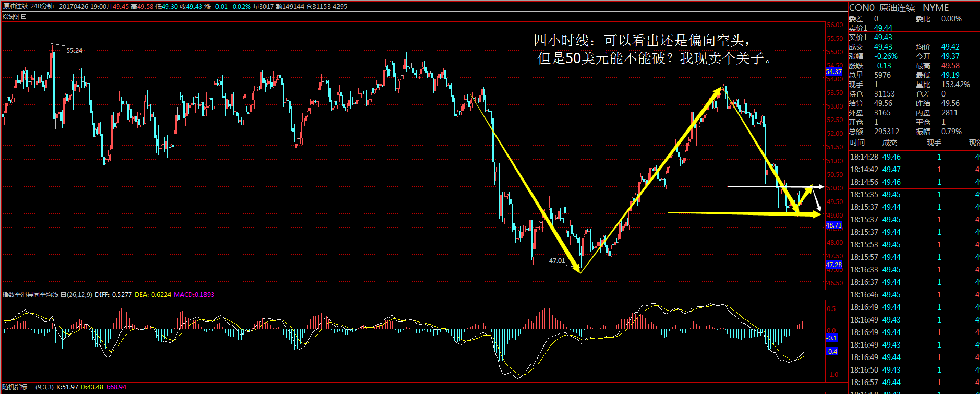Click the blue 54.37 price marker

(x=833, y=72)
